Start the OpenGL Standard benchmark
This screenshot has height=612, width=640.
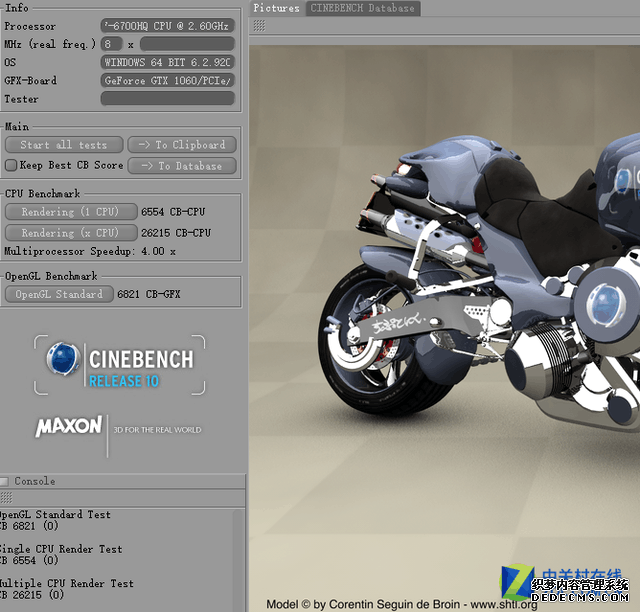point(58,294)
